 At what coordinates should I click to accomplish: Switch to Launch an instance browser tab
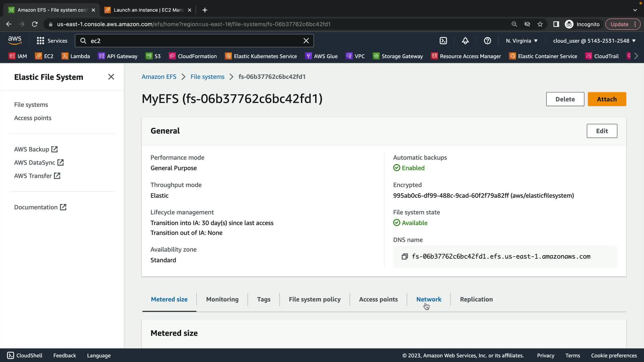pos(148,10)
